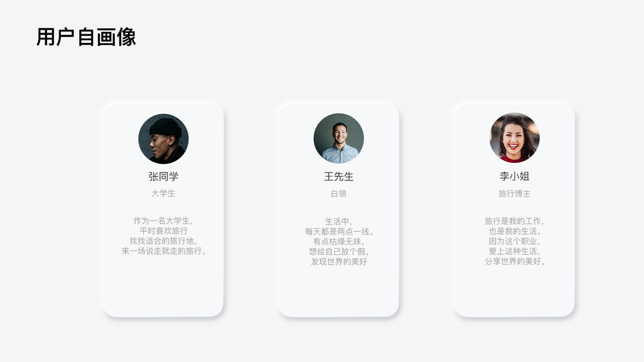Image resolution: width=644 pixels, height=362 pixels.
Task: Click the name 王先生
Action: tap(339, 177)
